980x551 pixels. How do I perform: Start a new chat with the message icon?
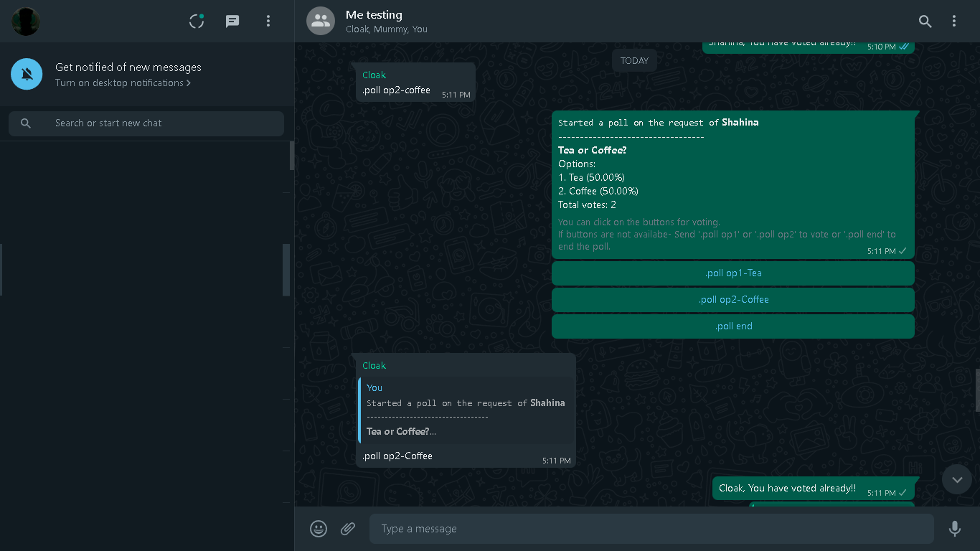click(x=232, y=22)
